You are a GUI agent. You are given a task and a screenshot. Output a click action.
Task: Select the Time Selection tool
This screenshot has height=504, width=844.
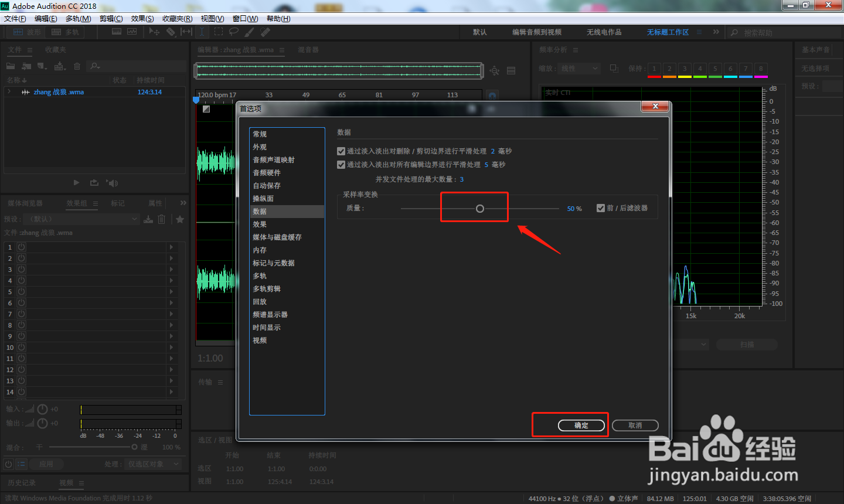click(202, 32)
